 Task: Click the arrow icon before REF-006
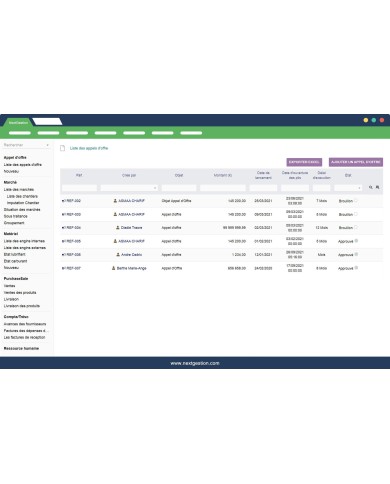[x=63, y=255]
